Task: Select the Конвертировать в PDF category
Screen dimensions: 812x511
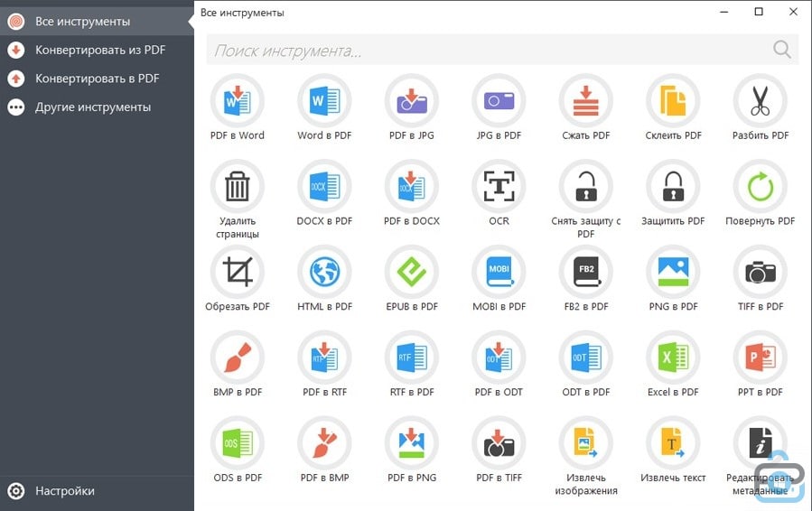Action: pyautogui.click(x=97, y=79)
